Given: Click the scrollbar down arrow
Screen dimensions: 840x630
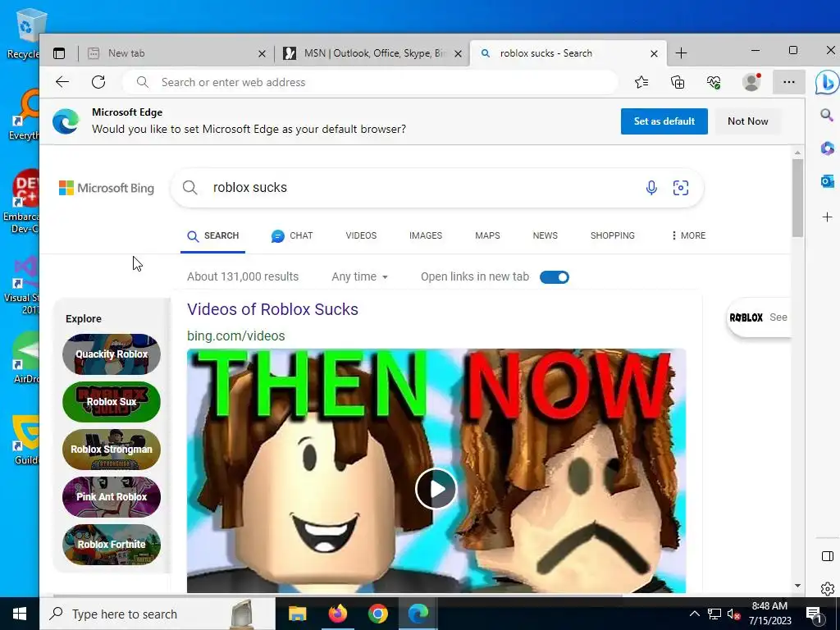Looking at the screenshot, I should [x=797, y=586].
